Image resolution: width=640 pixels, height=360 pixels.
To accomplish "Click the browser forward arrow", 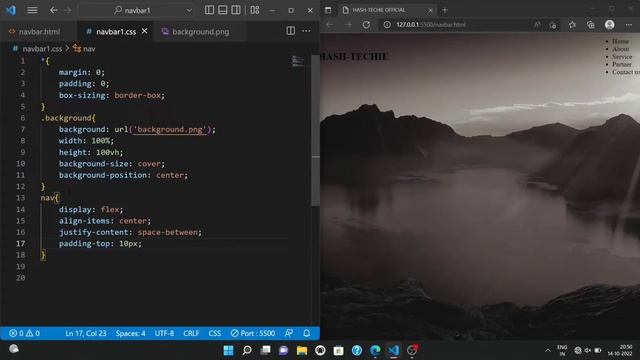I will tap(348, 24).
